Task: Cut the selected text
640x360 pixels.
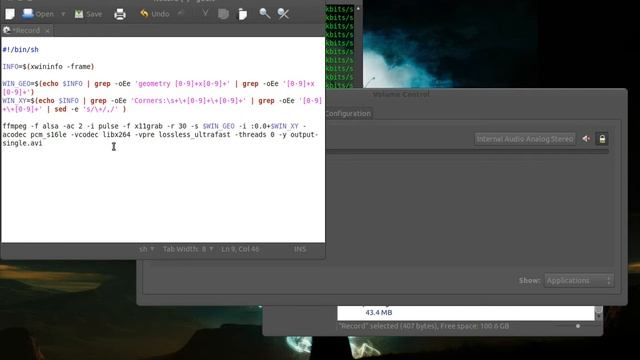Action: tap(205, 14)
